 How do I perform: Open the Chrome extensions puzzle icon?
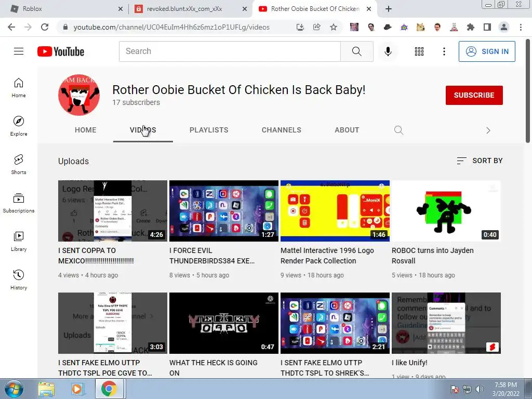[471, 27]
